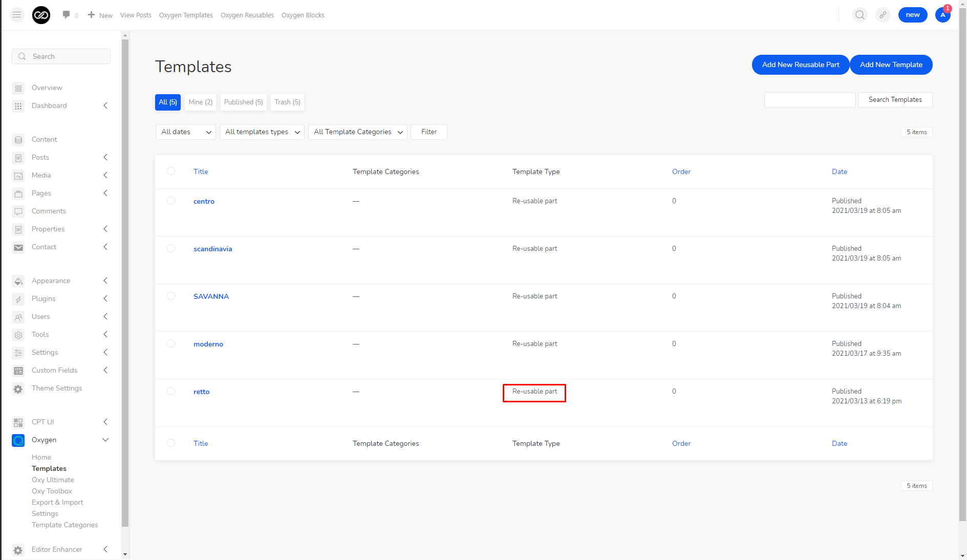Open the scandinavia template link

pyautogui.click(x=213, y=249)
